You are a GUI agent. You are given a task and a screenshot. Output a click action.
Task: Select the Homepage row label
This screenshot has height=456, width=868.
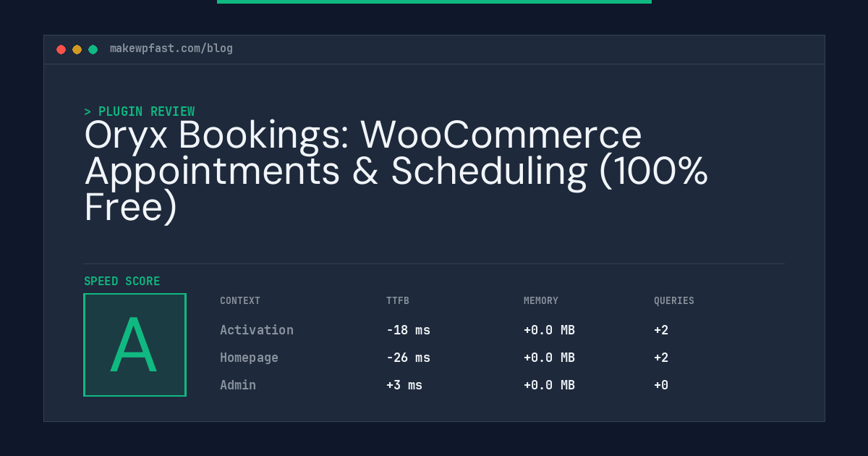point(249,358)
